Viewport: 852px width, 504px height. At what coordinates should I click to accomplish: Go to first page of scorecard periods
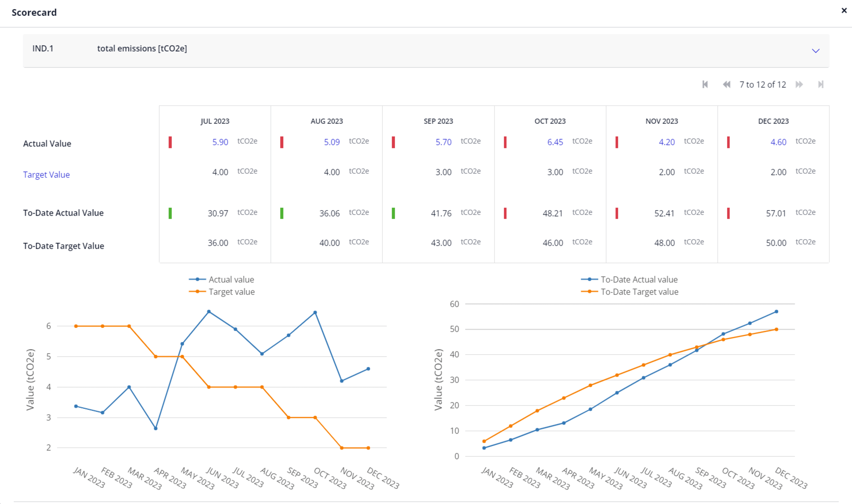pos(705,85)
